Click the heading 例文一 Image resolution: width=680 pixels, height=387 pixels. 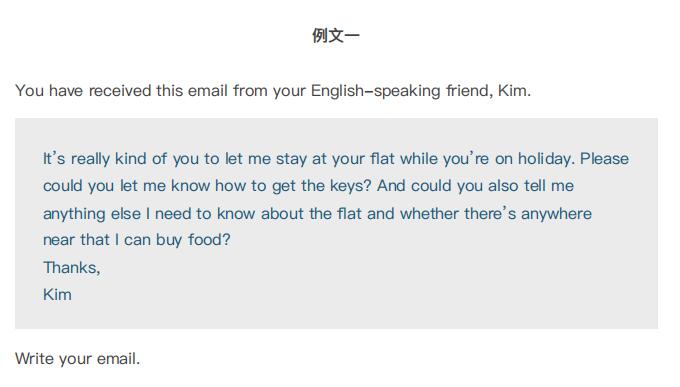336,36
